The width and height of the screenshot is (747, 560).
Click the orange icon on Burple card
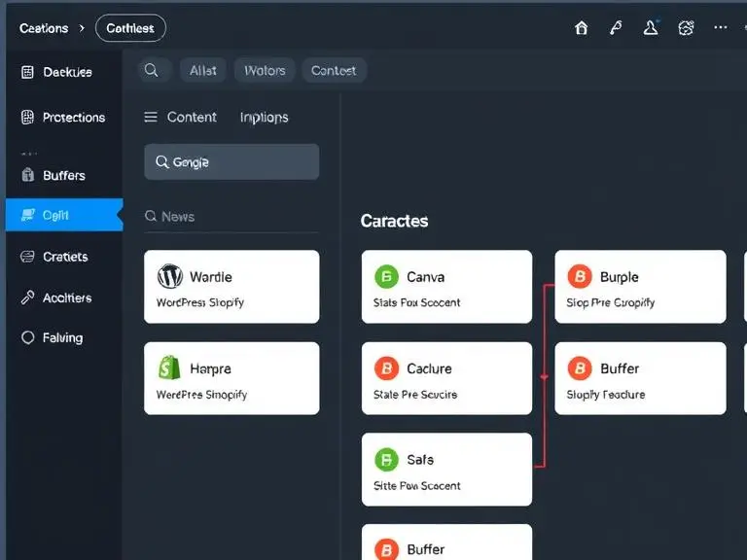coord(580,276)
